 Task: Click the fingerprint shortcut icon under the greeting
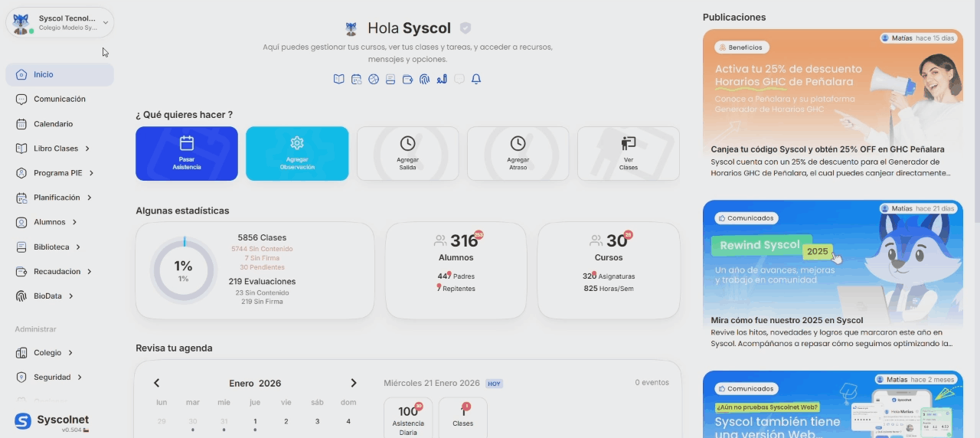424,79
